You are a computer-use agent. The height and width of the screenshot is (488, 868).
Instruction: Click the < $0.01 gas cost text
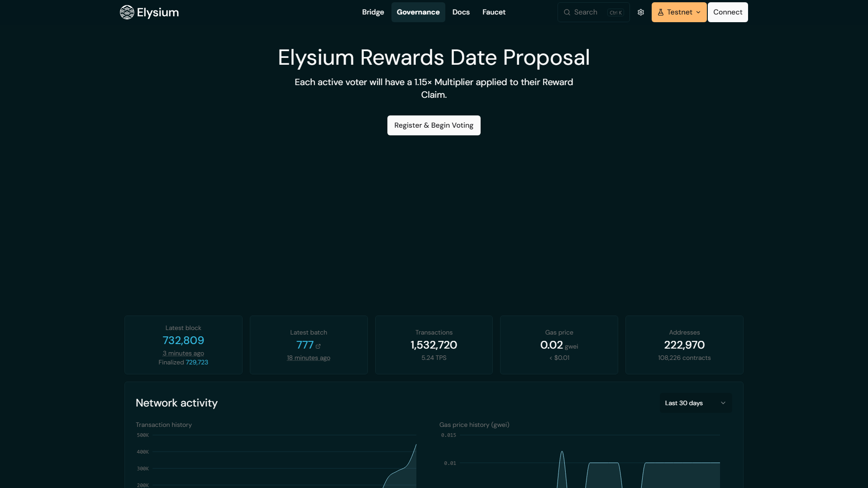point(559,358)
